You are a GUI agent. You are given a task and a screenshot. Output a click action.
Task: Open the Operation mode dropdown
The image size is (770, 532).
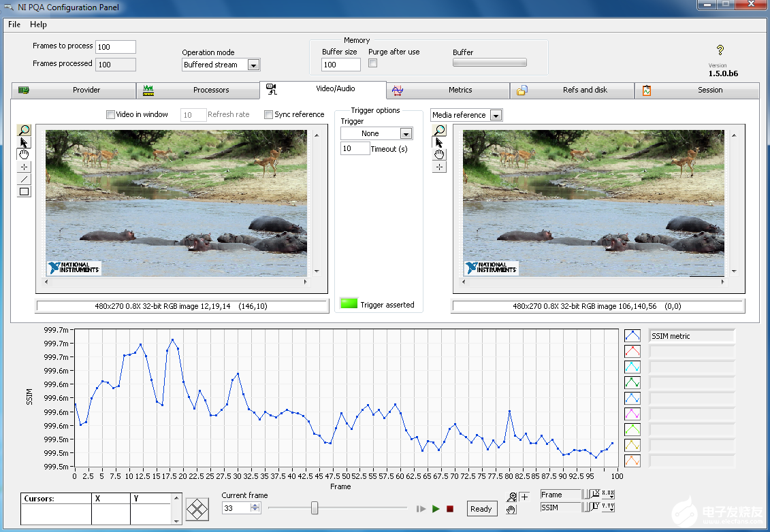(x=253, y=65)
